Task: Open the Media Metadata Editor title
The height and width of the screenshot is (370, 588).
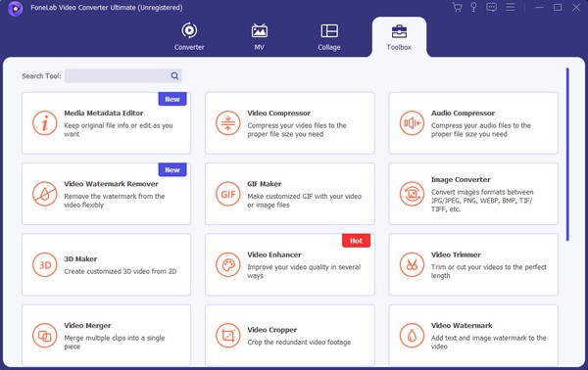Action: pyautogui.click(x=104, y=114)
